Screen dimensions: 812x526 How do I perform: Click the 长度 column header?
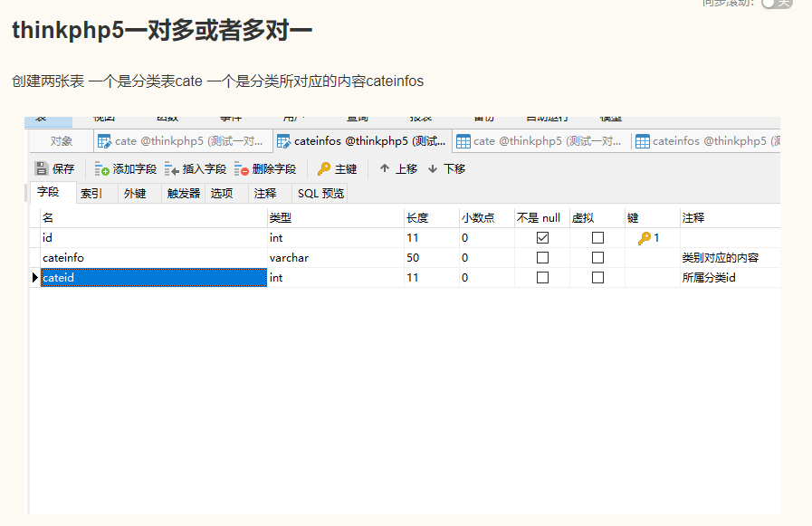432,218
